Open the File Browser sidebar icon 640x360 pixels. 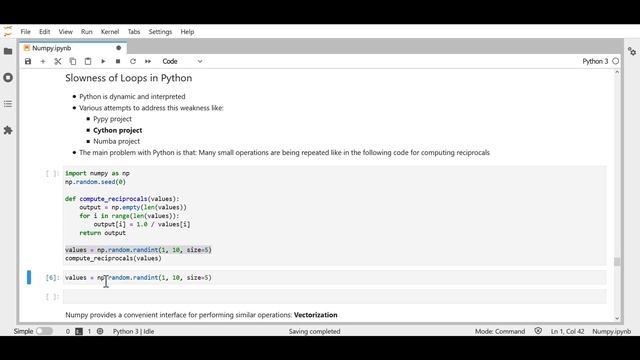click(8, 51)
